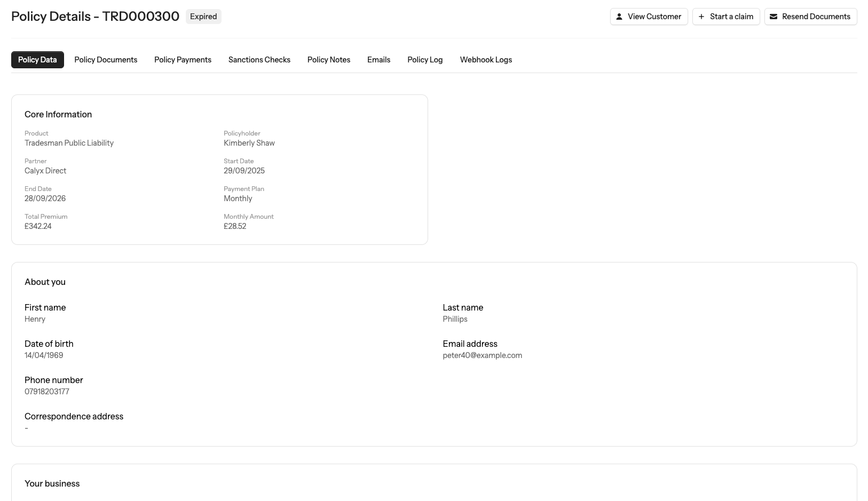This screenshot has height=501, width=868.
Task: Click the end date 28/09/2026
Action: [45, 198]
